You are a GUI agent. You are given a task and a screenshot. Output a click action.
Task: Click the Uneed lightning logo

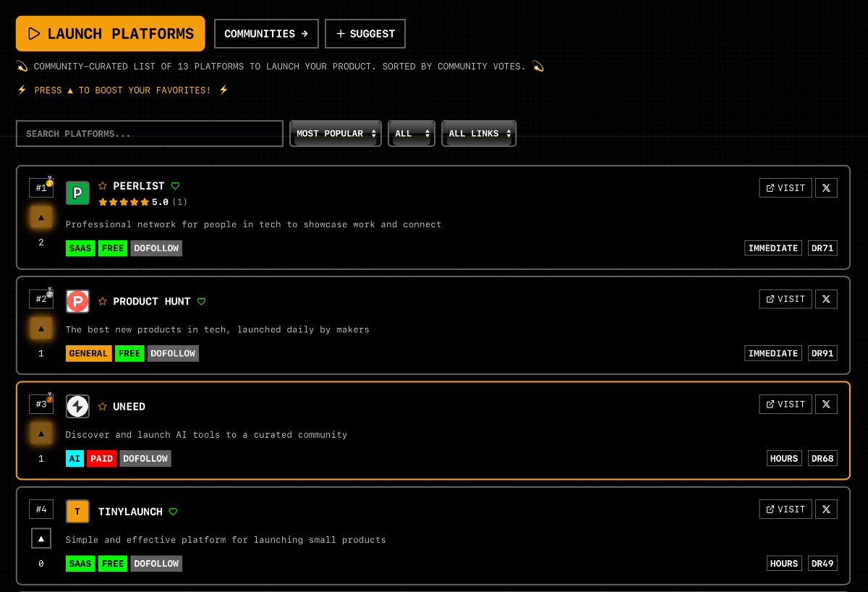(77, 406)
